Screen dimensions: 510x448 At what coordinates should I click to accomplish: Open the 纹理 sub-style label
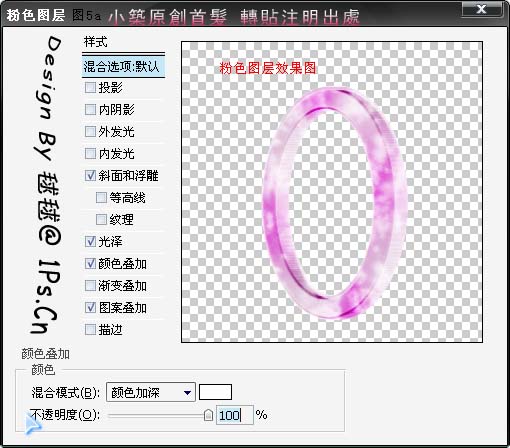click(x=121, y=220)
